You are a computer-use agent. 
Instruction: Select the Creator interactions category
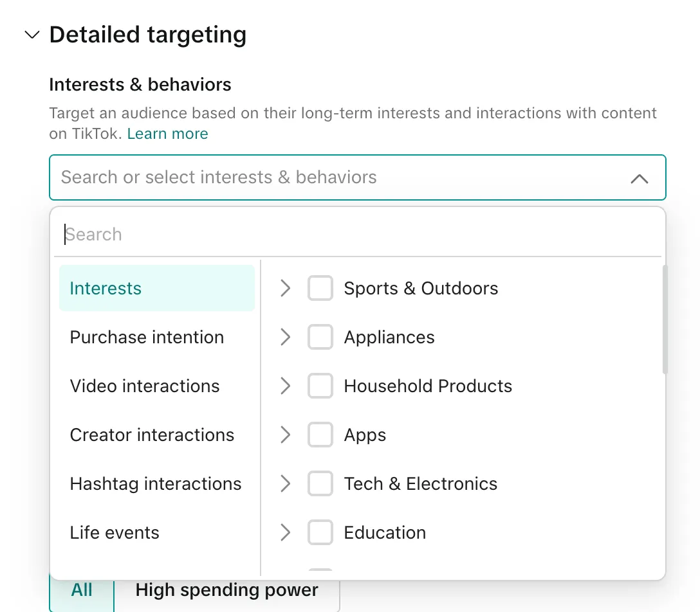pos(157,435)
